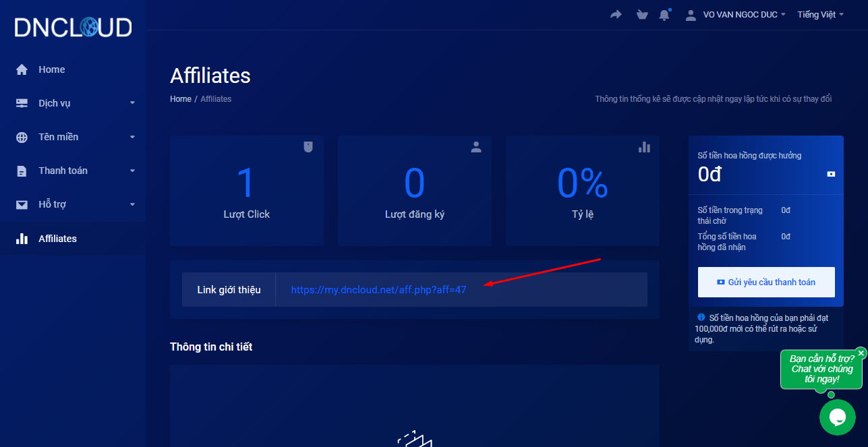Click the person icon on Lượt đăng ký card
Screen dimensions: 868x447
coord(476,147)
